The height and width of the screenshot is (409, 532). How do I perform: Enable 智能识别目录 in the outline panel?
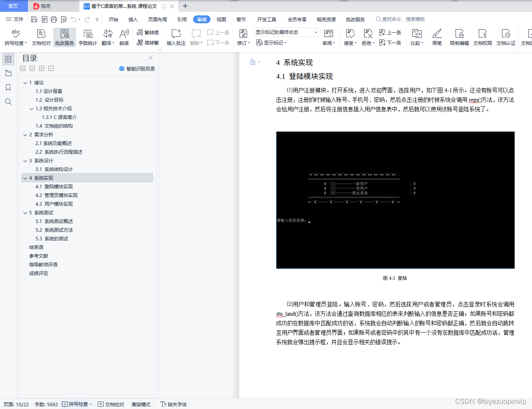[x=136, y=69]
